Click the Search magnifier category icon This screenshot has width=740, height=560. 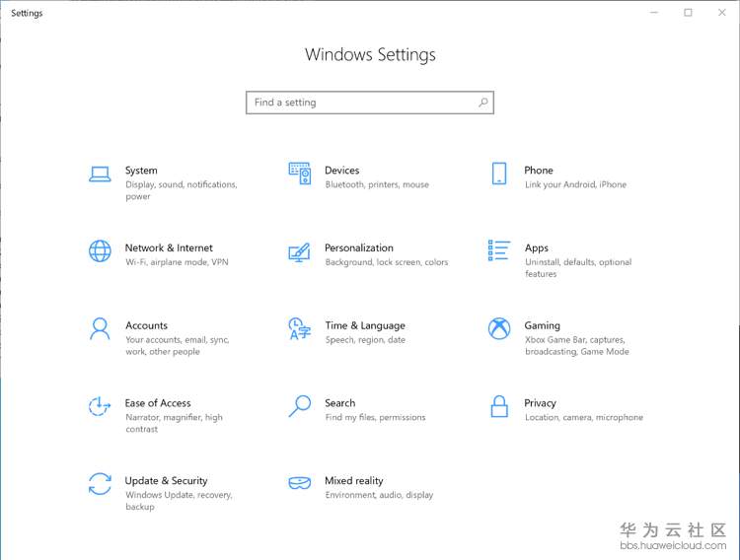point(299,405)
